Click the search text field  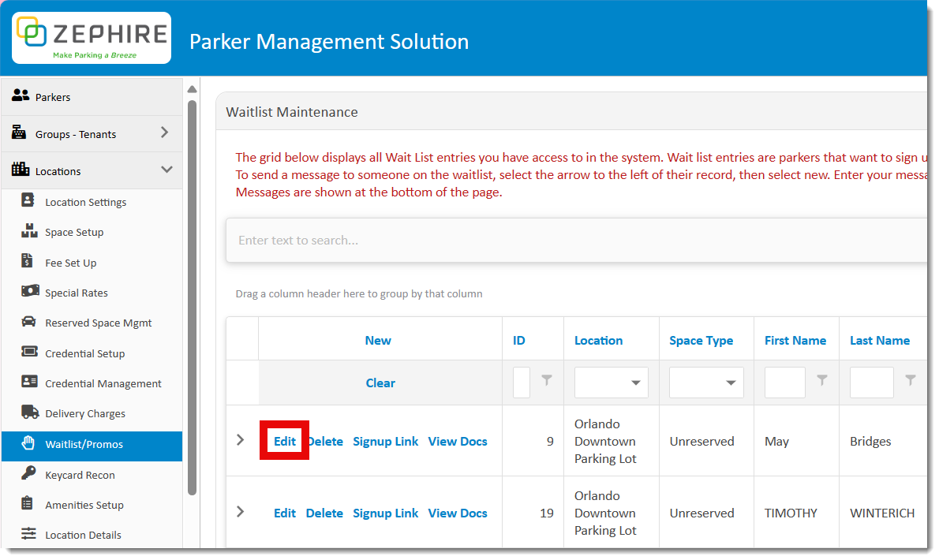click(x=552, y=239)
